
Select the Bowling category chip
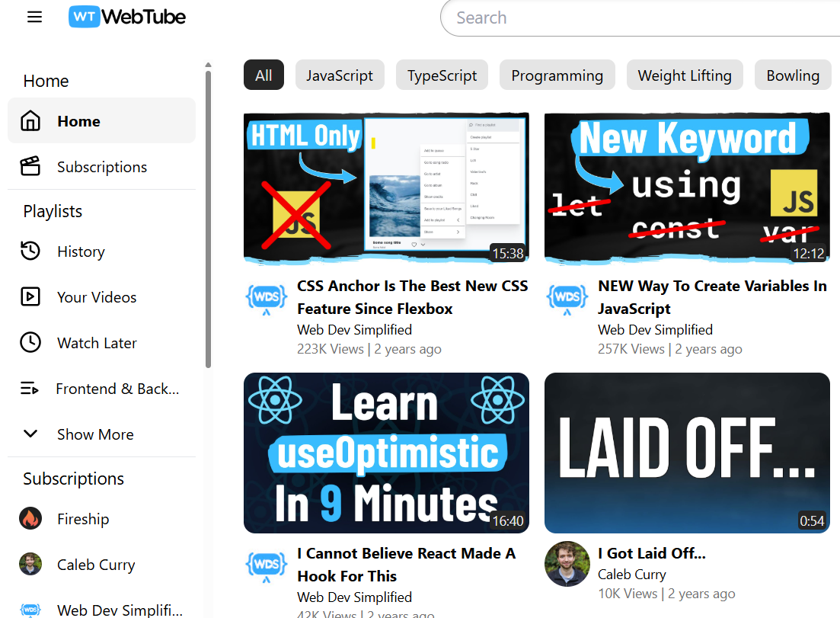coord(793,75)
